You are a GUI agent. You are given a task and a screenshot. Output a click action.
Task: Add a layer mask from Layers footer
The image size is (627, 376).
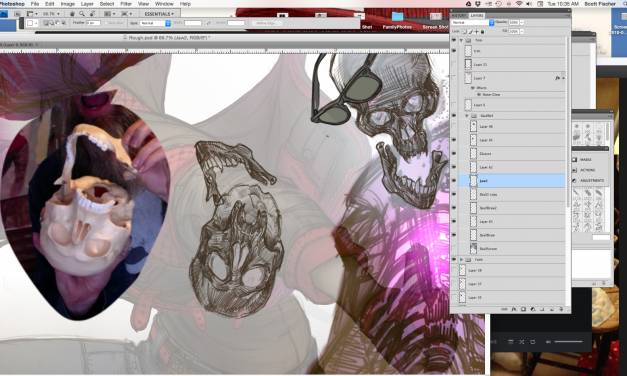tap(523, 309)
